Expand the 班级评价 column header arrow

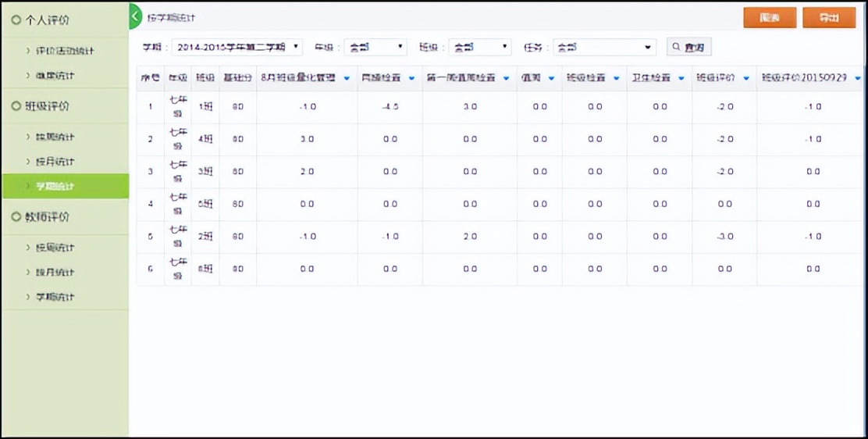[745, 79]
